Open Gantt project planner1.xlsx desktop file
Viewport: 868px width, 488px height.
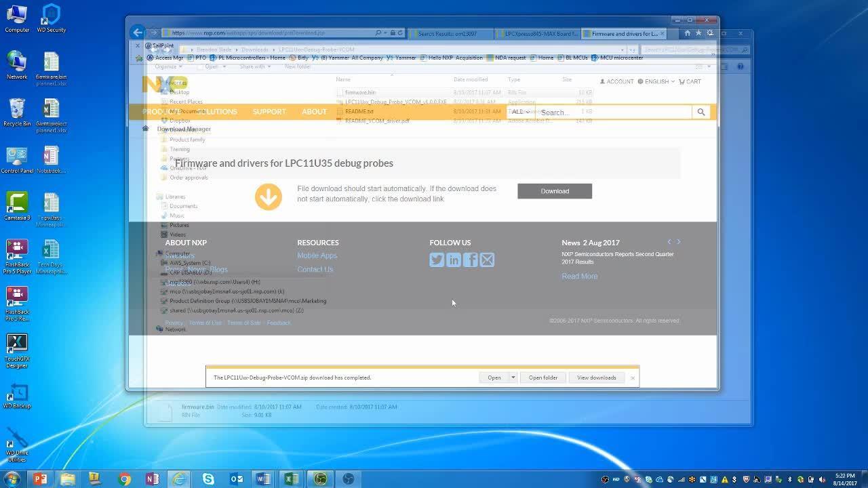[51, 116]
